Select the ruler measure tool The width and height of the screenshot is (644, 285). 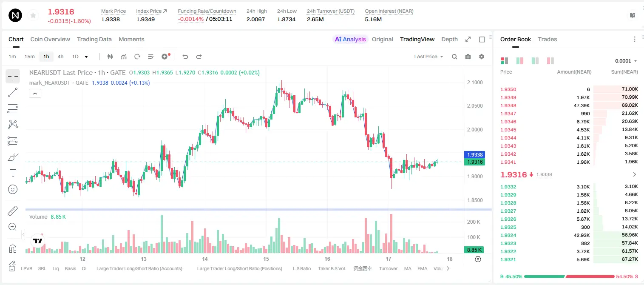tap(13, 211)
